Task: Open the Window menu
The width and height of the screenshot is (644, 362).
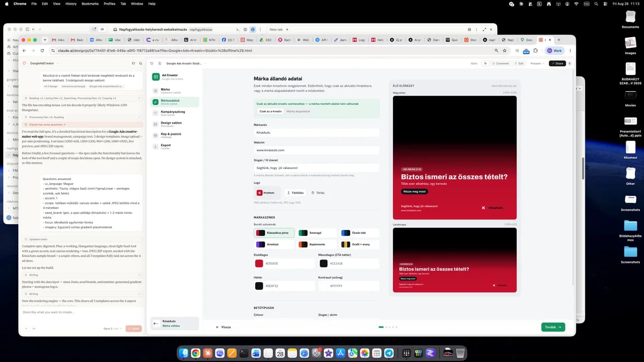Action: point(137,4)
